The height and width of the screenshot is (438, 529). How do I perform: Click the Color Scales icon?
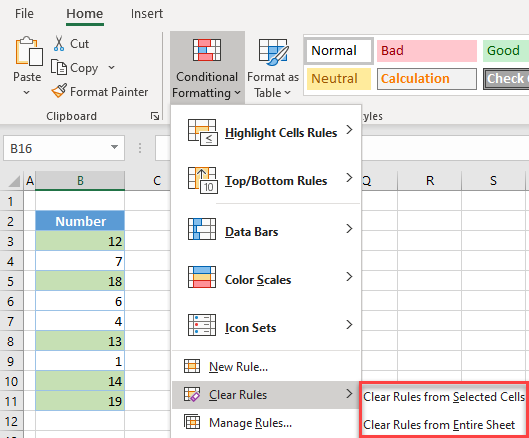click(202, 277)
